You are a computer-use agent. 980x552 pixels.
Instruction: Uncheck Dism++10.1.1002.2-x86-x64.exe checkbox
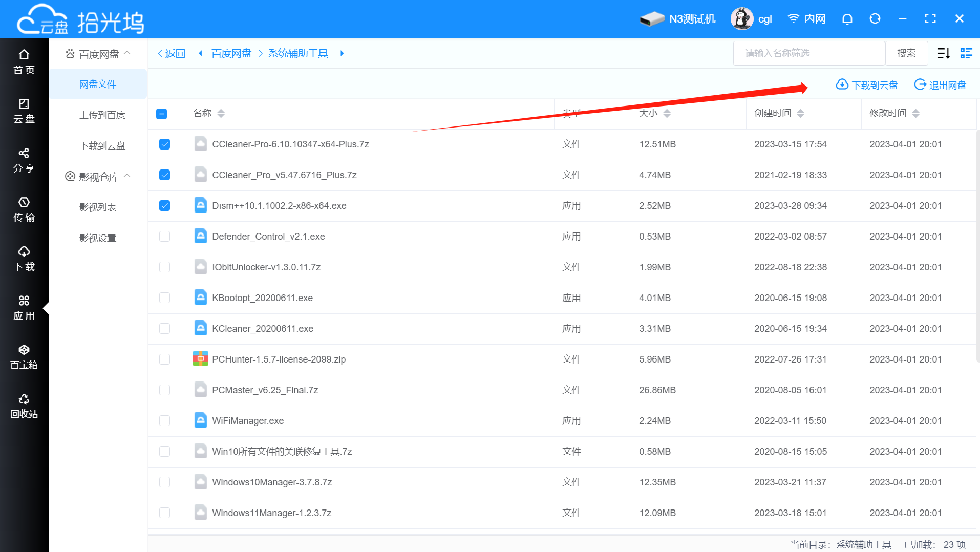tap(164, 206)
